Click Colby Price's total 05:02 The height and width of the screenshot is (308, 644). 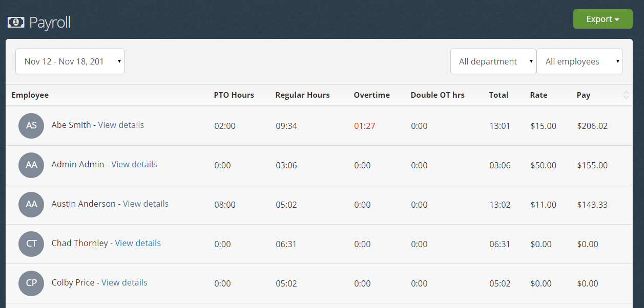[x=500, y=283]
